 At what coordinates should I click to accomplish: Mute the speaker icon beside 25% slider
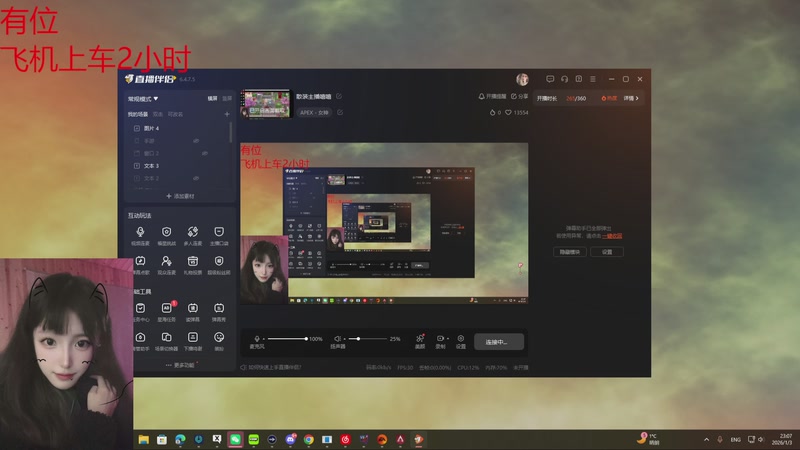coord(337,339)
